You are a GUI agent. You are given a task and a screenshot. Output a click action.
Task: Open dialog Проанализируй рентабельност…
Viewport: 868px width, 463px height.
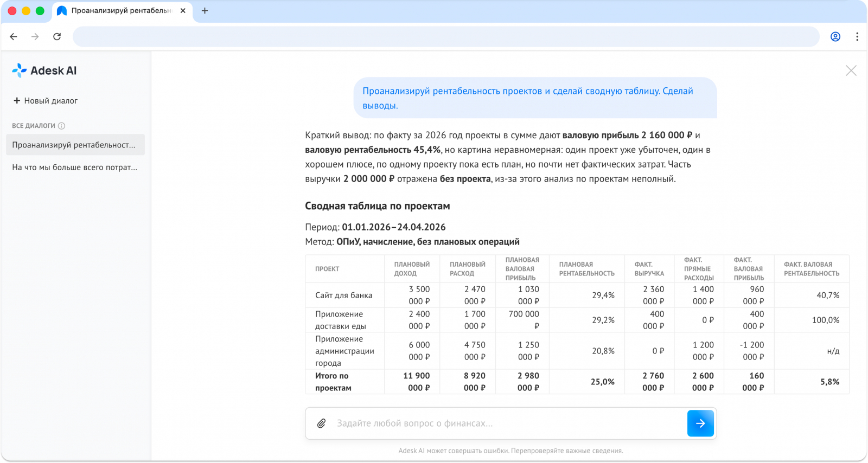pos(75,145)
